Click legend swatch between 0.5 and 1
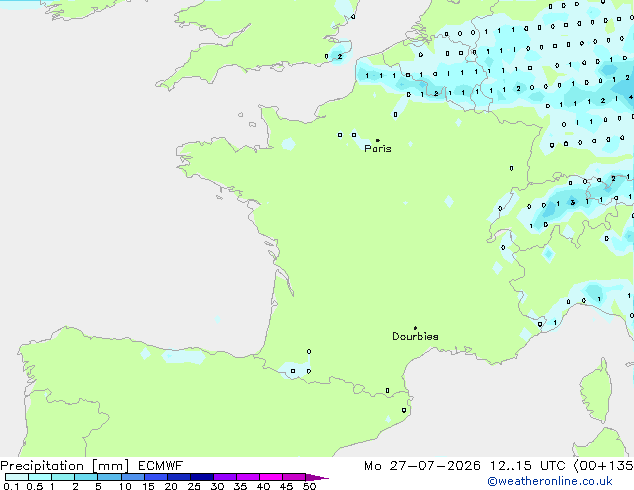Screen dimensions: 634x490 tap(40, 477)
